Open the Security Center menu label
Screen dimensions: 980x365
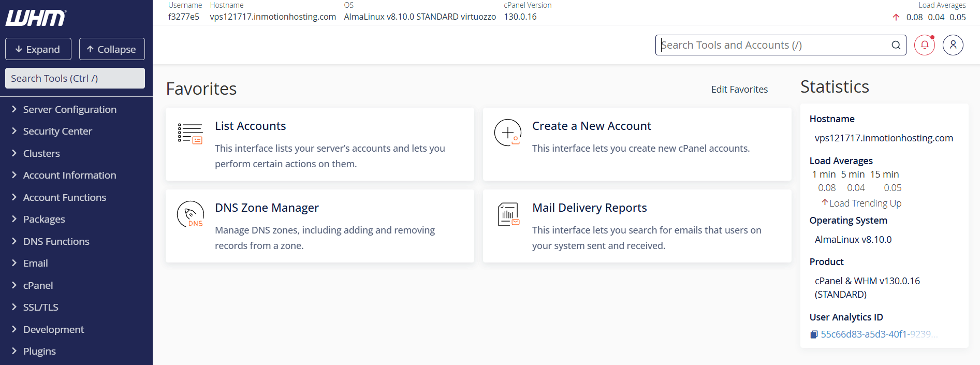coord(57,131)
